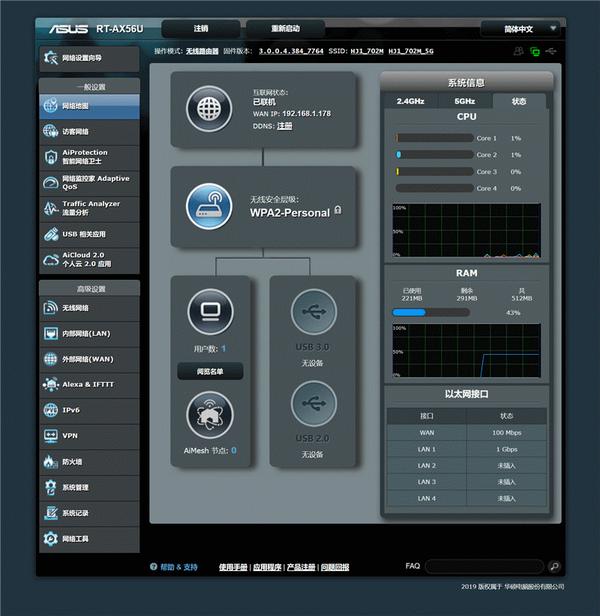This screenshot has width=600, height=616.
Task: Open the WAN settings icon
Action: 51,359
